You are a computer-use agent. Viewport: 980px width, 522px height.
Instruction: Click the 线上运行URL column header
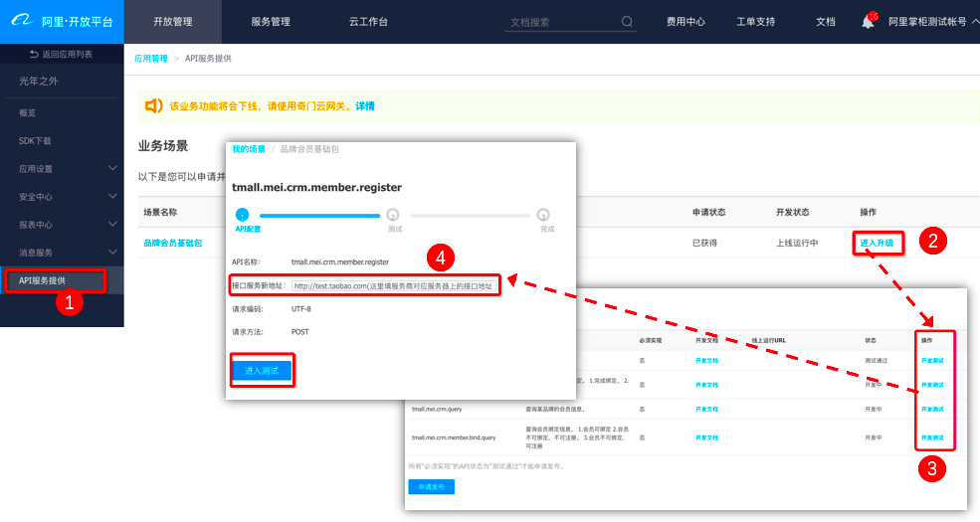[768, 340]
